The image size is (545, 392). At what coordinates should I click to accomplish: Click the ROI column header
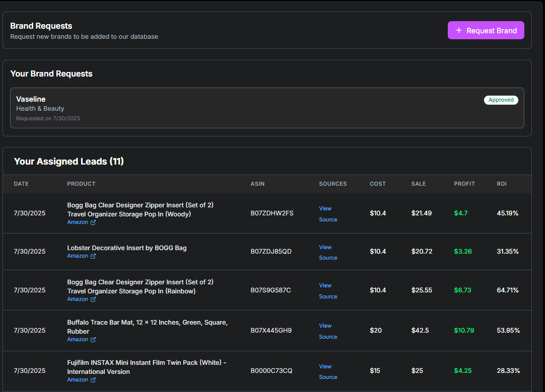tap(501, 184)
